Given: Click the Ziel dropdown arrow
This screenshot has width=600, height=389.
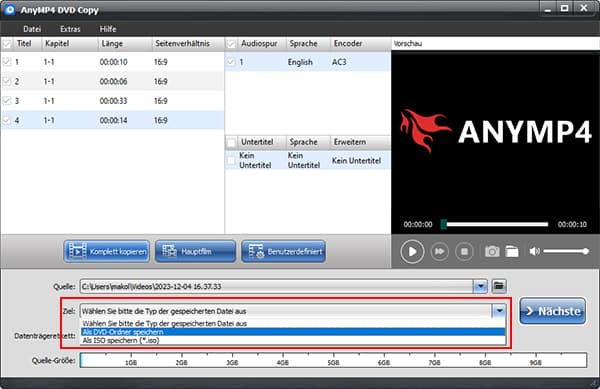Looking at the screenshot, I should coord(499,311).
